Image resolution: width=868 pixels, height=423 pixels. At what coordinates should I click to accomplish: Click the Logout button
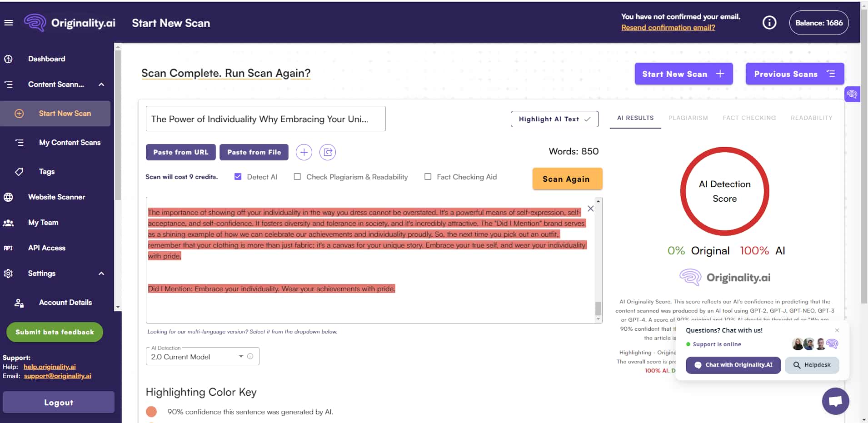[x=59, y=403]
